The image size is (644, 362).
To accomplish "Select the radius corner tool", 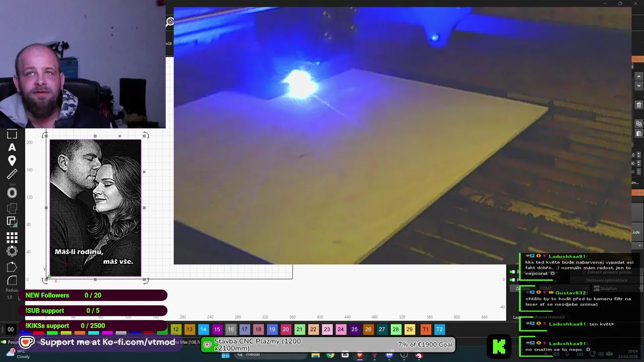I will tap(12, 281).
